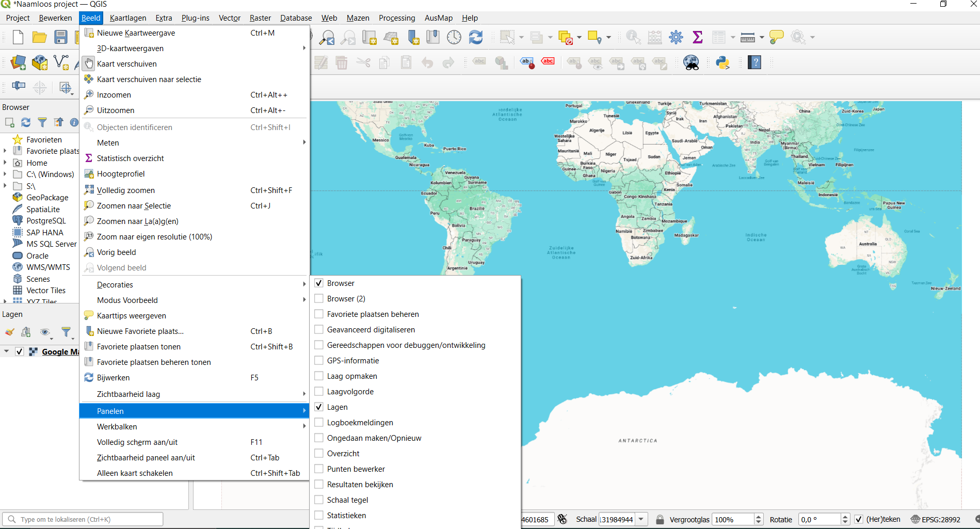The width and height of the screenshot is (980, 529).
Task: Click the statistical summary sigma icon
Action: pos(697,37)
